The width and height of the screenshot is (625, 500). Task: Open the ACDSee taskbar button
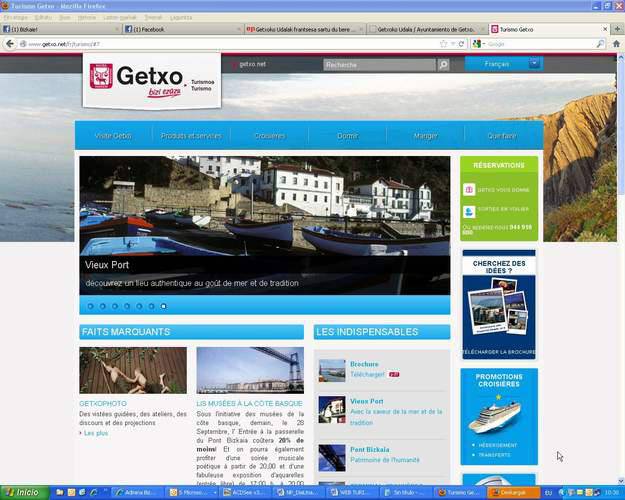(x=244, y=492)
